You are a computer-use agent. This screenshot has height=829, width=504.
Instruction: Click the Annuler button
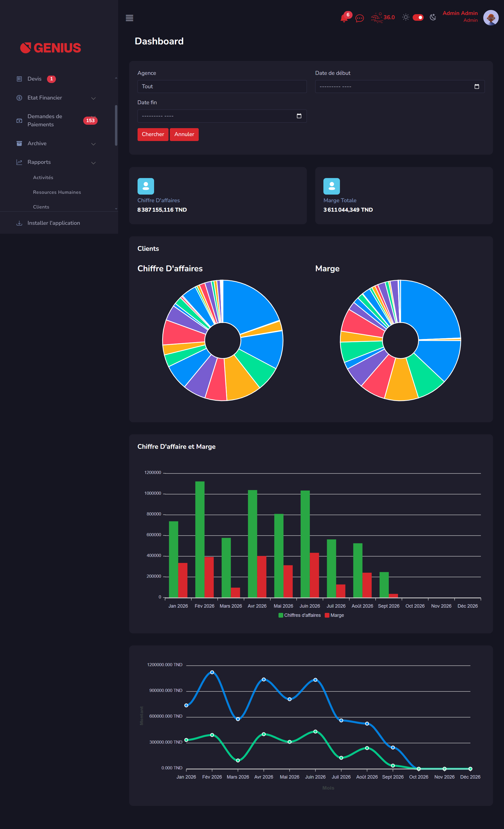coord(184,134)
